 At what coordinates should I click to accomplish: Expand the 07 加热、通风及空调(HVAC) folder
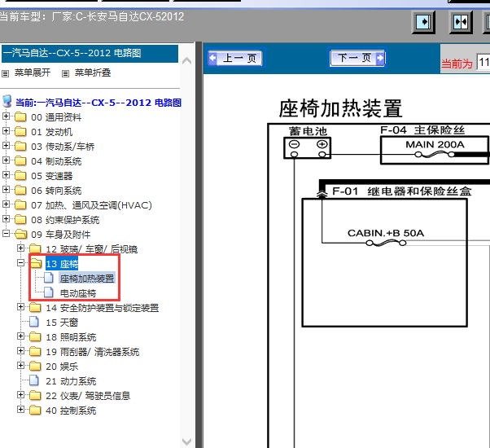6,204
